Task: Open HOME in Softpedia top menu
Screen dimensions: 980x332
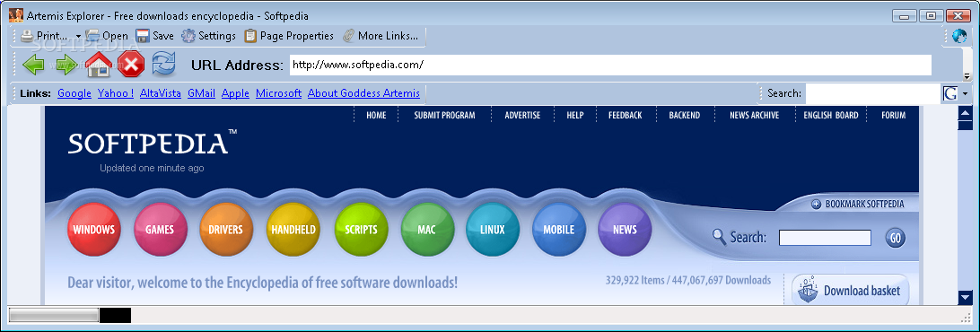Action: coord(376,115)
